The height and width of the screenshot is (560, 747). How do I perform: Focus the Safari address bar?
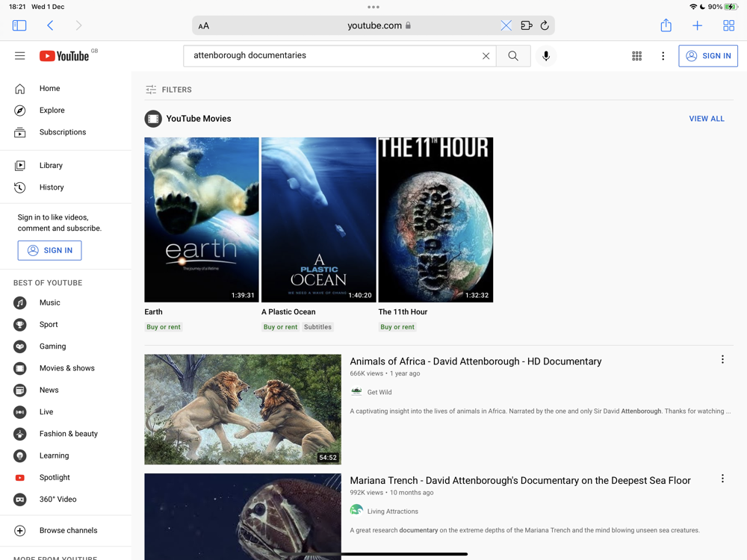pyautogui.click(x=373, y=25)
